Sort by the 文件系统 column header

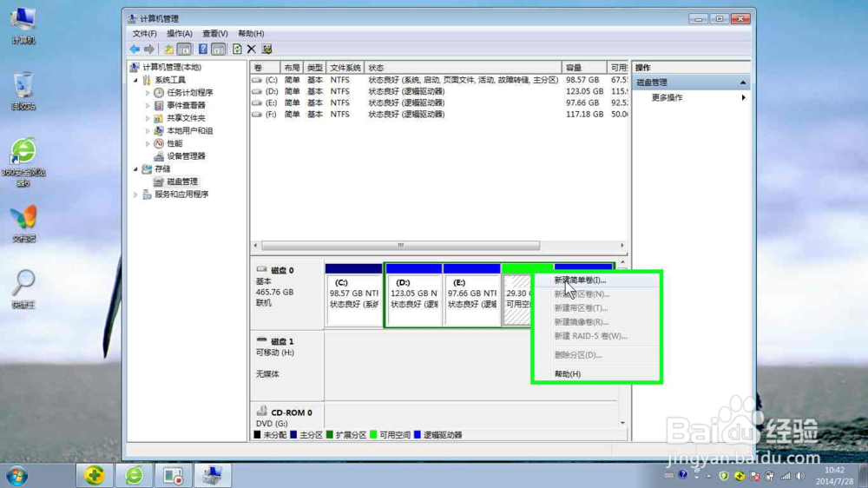pyautogui.click(x=345, y=68)
